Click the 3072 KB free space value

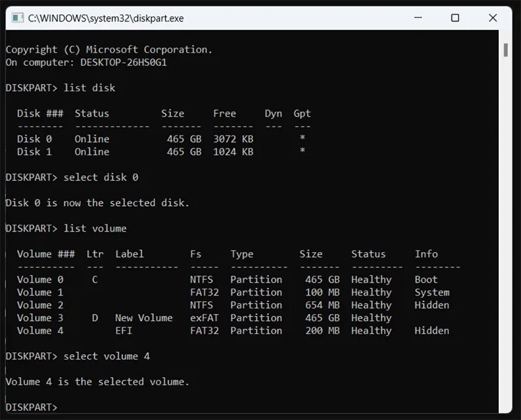(x=232, y=139)
